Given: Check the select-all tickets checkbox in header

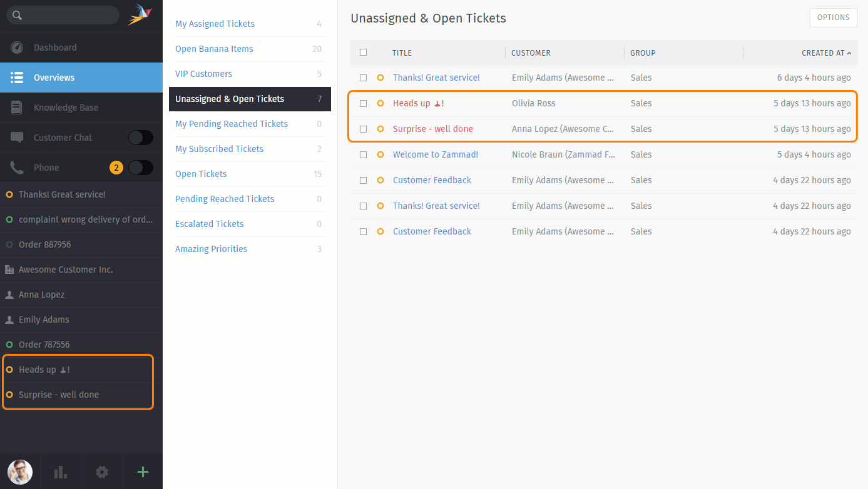Looking at the screenshot, I should pos(363,53).
